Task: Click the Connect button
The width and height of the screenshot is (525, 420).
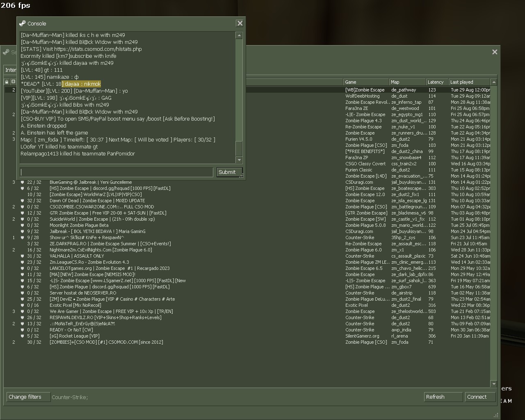Action: click(x=480, y=397)
